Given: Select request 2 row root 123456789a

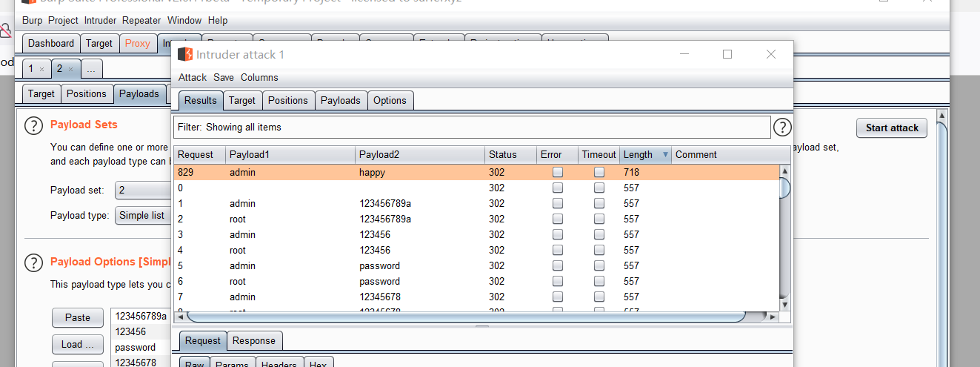Looking at the screenshot, I should pos(477,219).
